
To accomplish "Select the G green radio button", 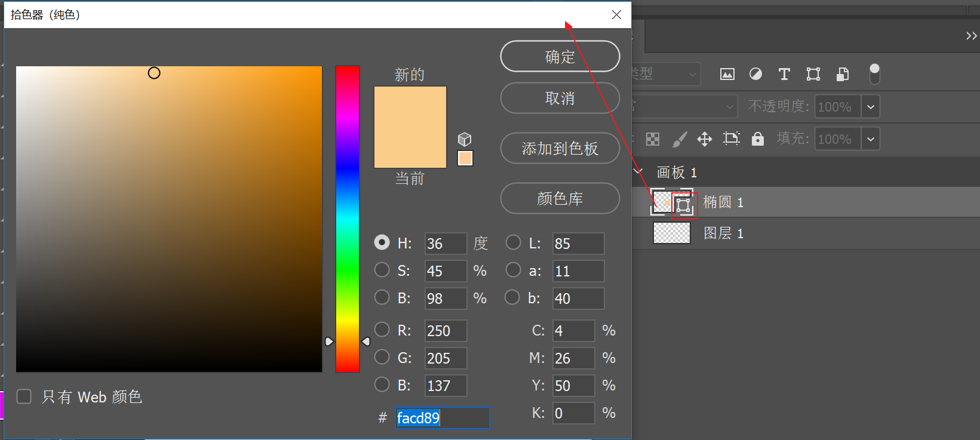I will pyautogui.click(x=382, y=357).
